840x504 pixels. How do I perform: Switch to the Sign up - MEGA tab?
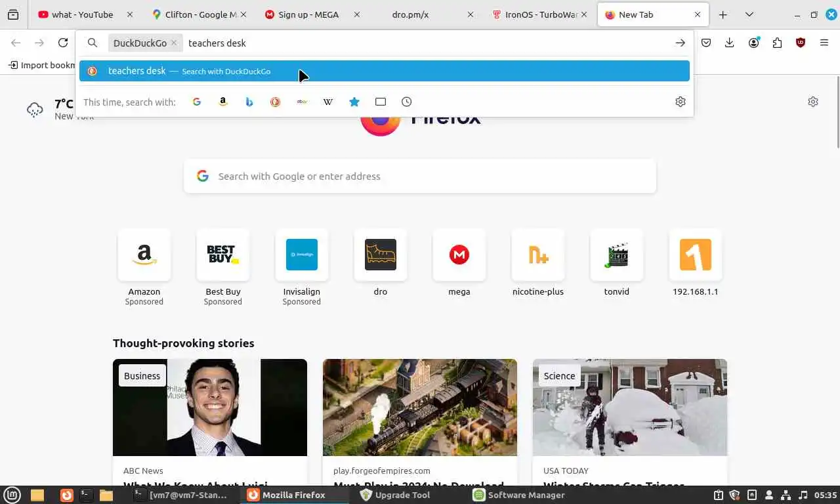(x=308, y=14)
